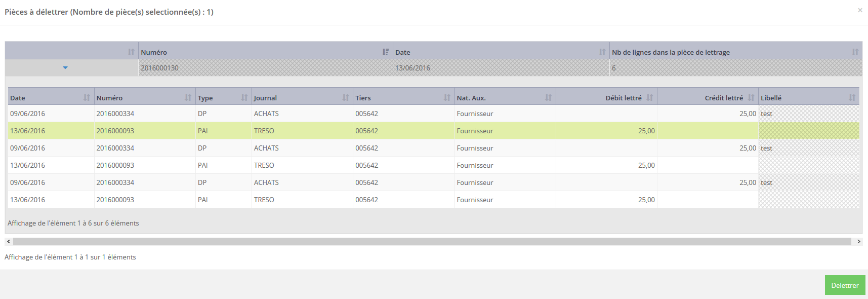Sort by Nb de lignes column icon
Image resolution: width=868 pixels, height=299 pixels.
pyautogui.click(x=855, y=52)
